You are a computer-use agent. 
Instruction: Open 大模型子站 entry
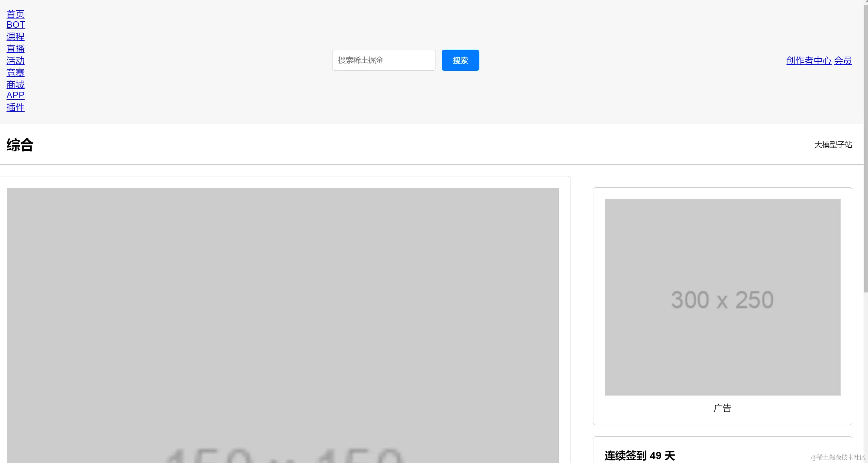(833, 145)
